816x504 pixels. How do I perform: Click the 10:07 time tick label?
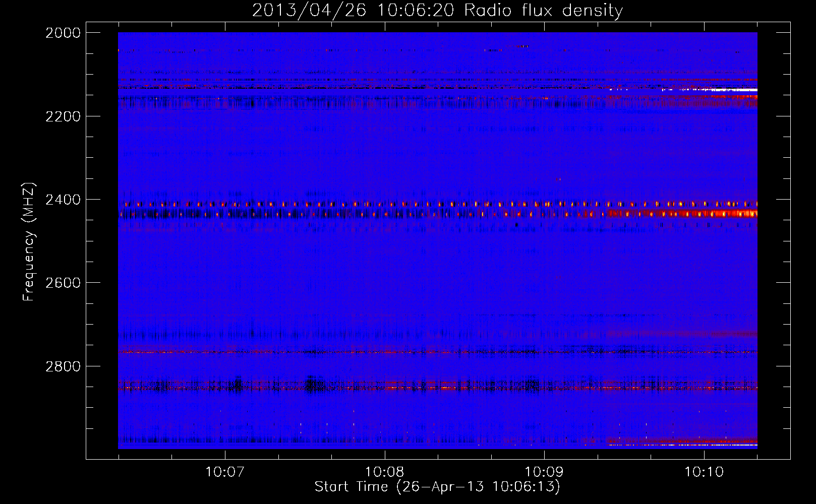pos(225,472)
